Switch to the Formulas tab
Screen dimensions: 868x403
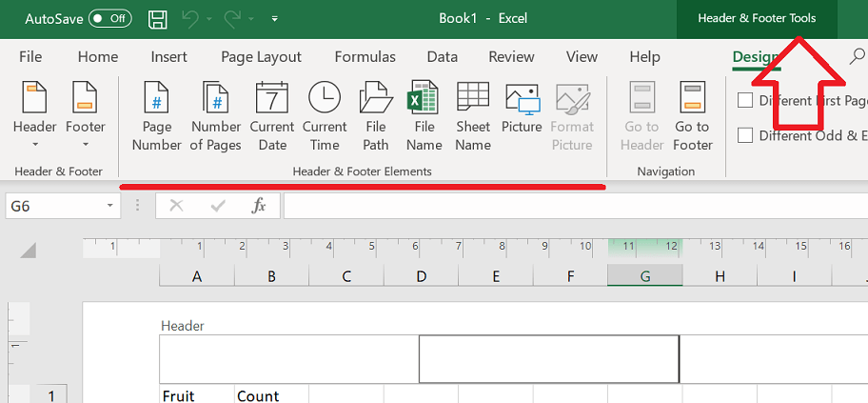point(365,57)
